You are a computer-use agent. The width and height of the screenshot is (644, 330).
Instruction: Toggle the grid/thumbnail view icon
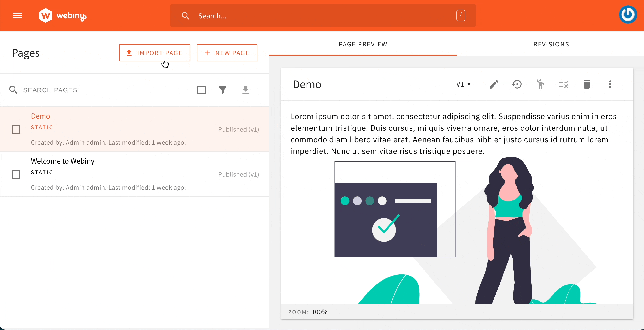[201, 90]
